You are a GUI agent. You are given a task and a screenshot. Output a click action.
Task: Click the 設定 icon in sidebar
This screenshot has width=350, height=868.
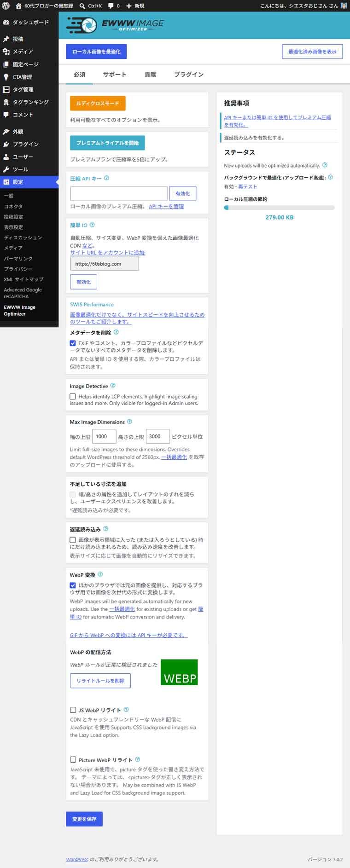6,182
